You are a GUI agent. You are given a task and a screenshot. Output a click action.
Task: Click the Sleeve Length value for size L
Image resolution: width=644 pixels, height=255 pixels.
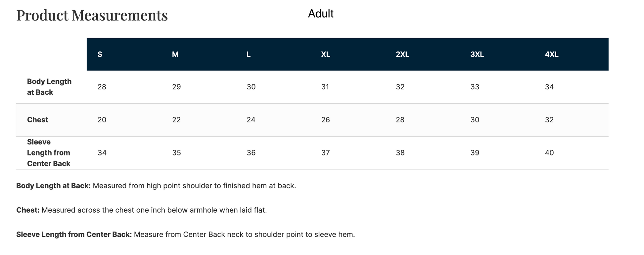click(x=251, y=153)
